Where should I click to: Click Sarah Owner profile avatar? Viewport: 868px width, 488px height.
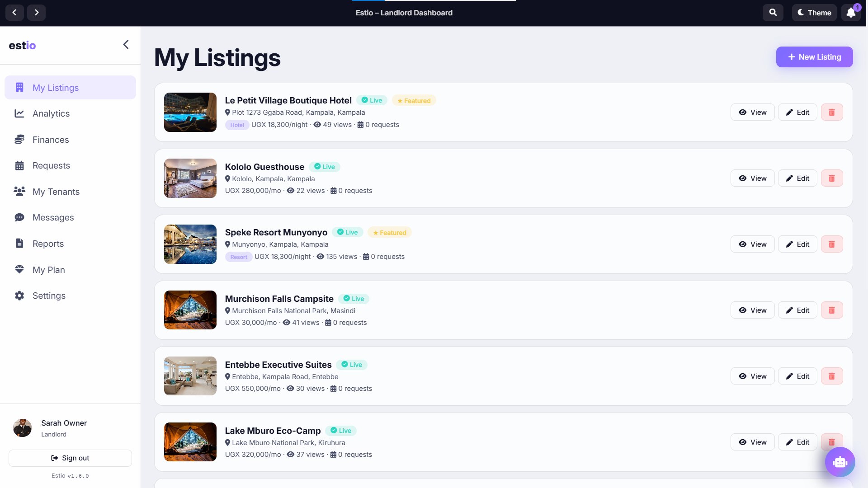pos(22,428)
